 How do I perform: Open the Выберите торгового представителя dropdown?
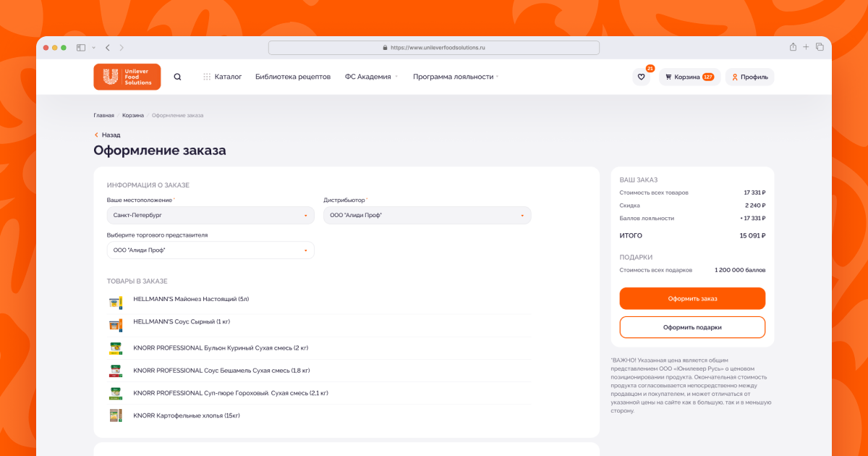[x=210, y=250]
